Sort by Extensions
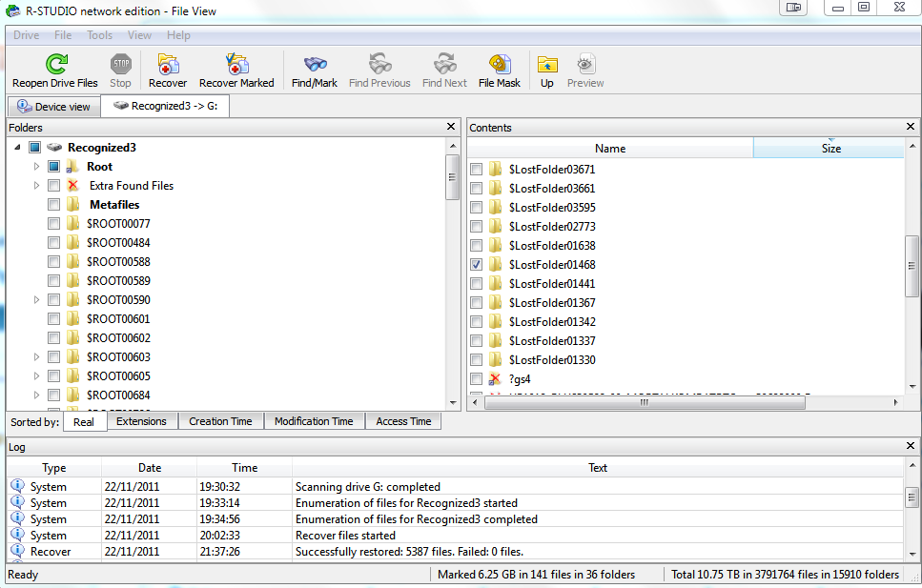Viewport: 922px width, 588px height. click(x=141, y=421)
